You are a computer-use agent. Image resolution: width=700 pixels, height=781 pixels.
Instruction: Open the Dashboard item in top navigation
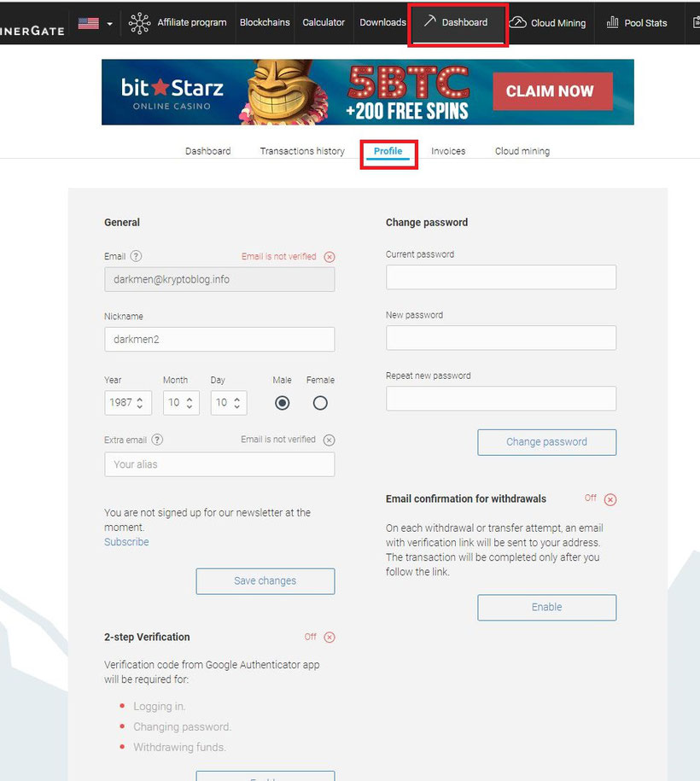point(465,22)
